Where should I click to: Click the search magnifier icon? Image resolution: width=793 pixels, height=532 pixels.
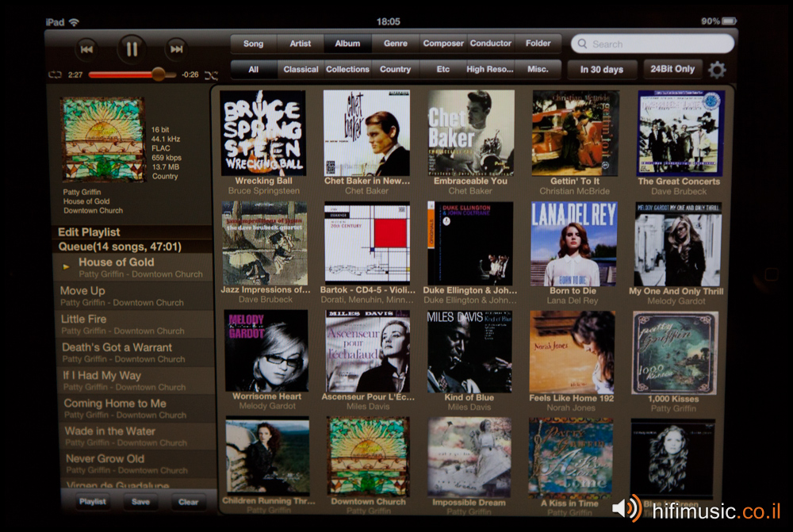pos(582,44)
